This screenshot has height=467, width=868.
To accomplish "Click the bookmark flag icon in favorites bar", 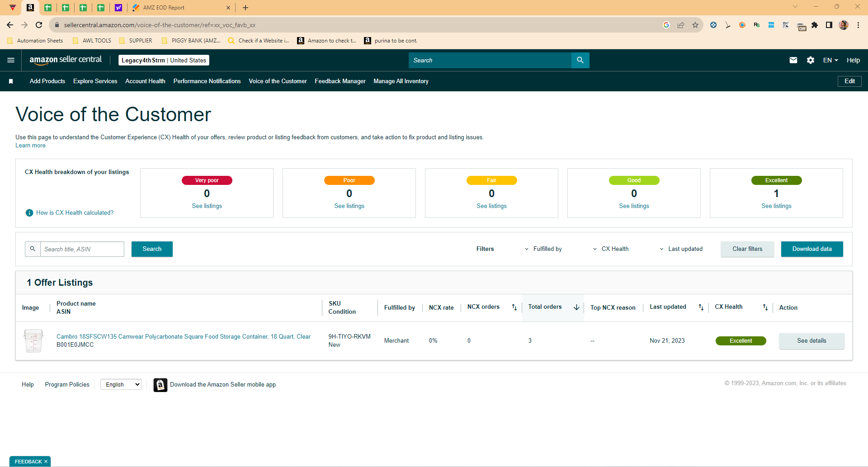I will [x=11, y=81].
